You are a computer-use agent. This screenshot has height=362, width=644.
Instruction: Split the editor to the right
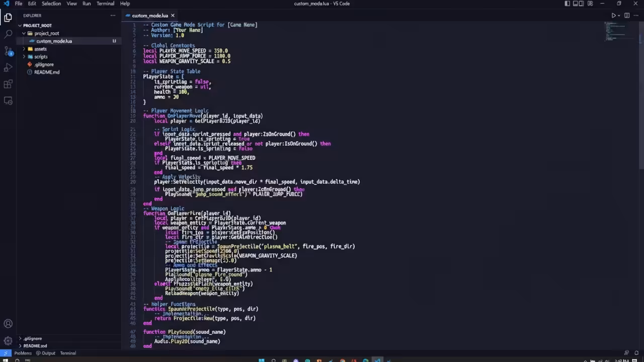click(627, 16)
